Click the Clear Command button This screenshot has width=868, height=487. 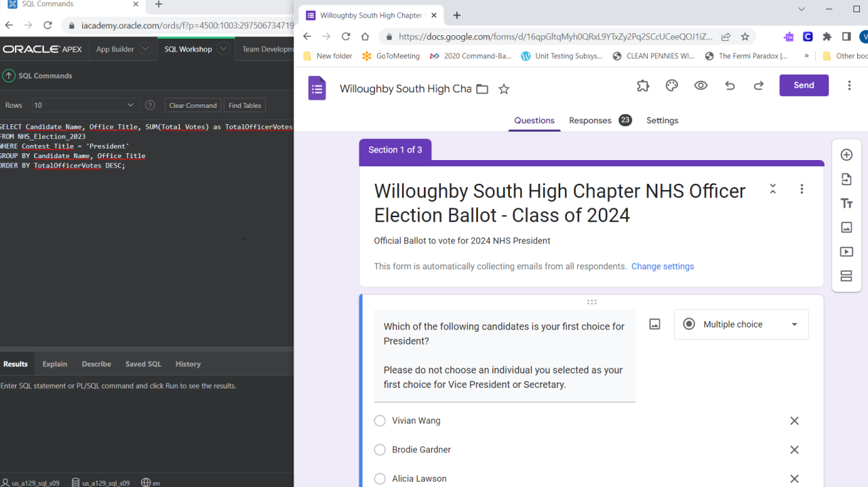tap(193, 105)
